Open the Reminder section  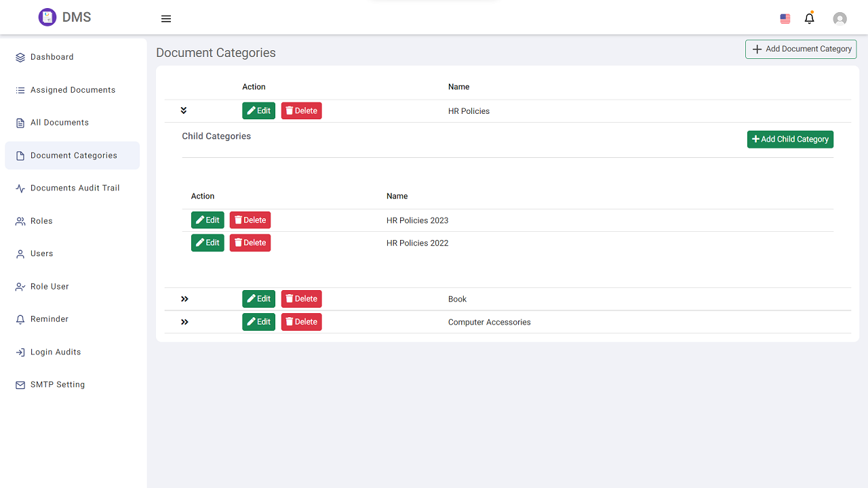click(x=50, y=319)
